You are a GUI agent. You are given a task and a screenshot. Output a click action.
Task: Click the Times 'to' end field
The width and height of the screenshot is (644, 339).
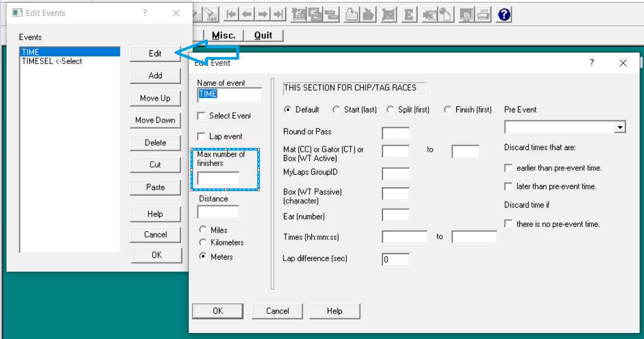coord(474,237)
